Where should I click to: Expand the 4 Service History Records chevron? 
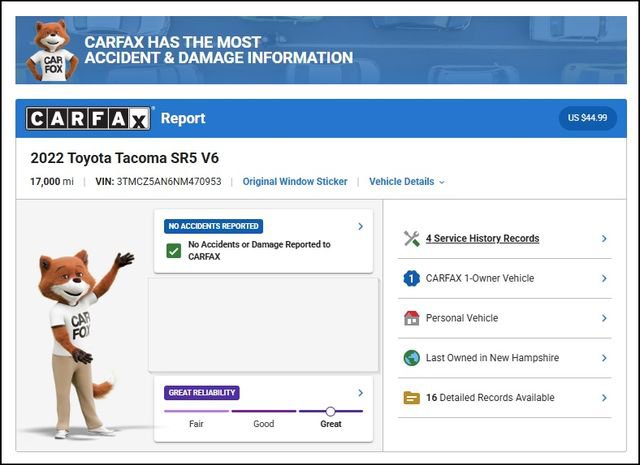tap(604, 239)
